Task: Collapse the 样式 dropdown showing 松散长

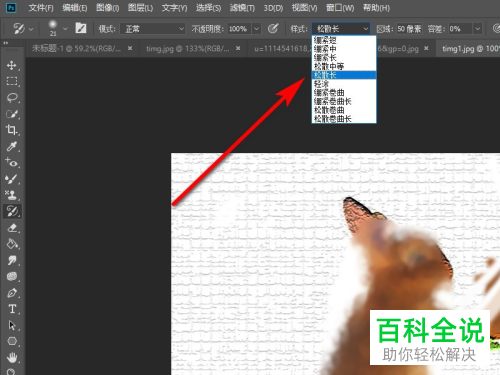Action: 341,29
